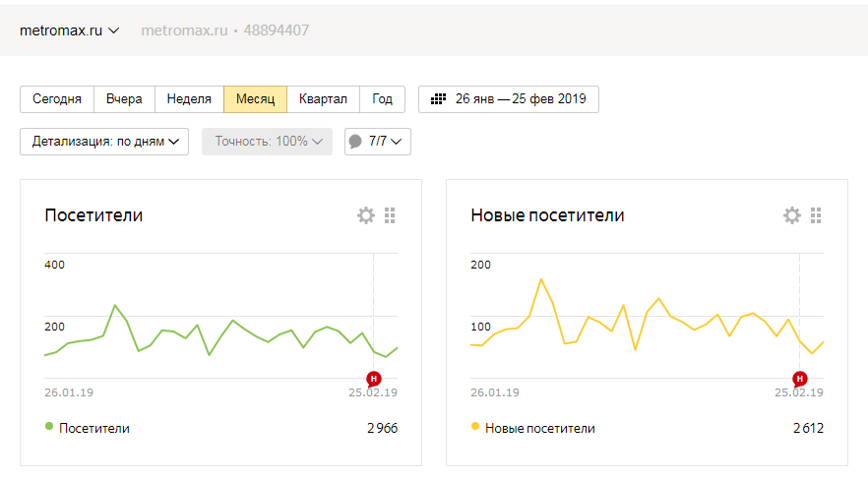This screenshot has height=480, width=868.
Task: Click grid handle on Новые посетители widget
Action: click(816, 215)
